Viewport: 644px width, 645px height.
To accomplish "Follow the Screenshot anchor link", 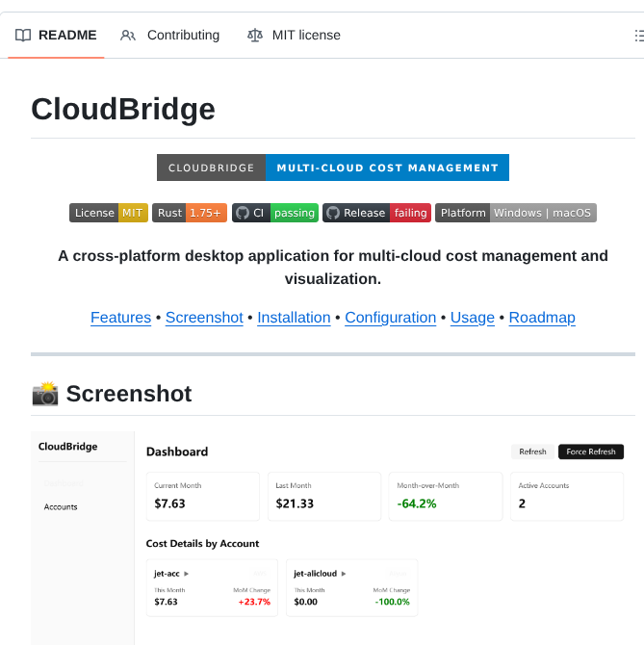I will pos(204,318).
